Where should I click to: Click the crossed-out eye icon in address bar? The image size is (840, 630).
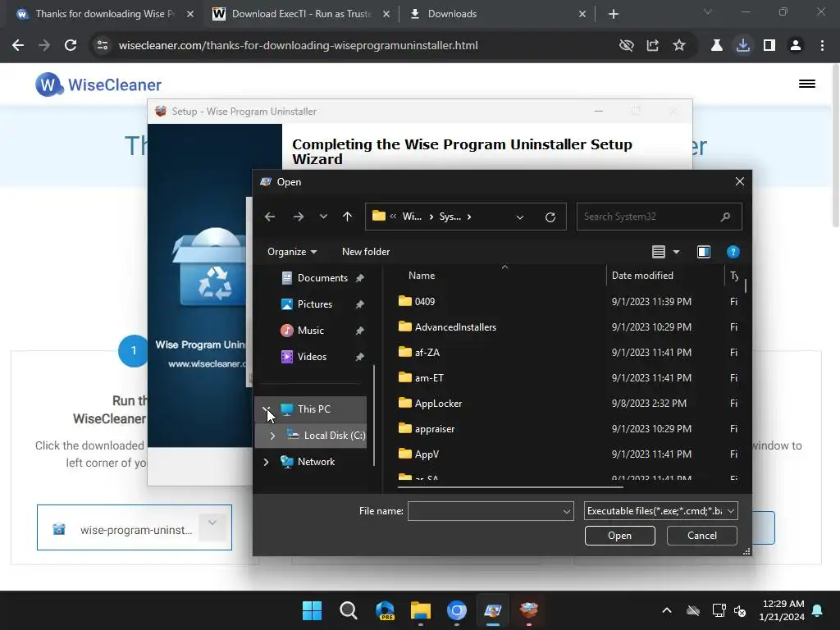[x=626, y=46]
